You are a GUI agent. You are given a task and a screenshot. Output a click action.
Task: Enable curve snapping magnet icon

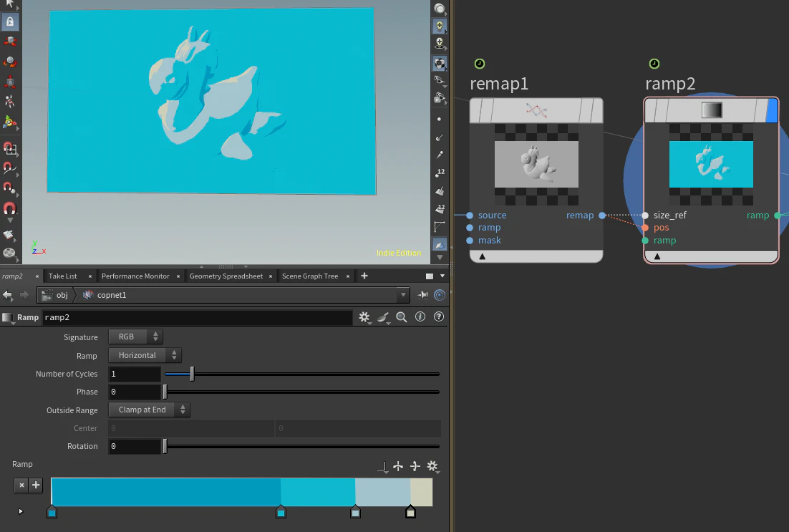[10, 168]
